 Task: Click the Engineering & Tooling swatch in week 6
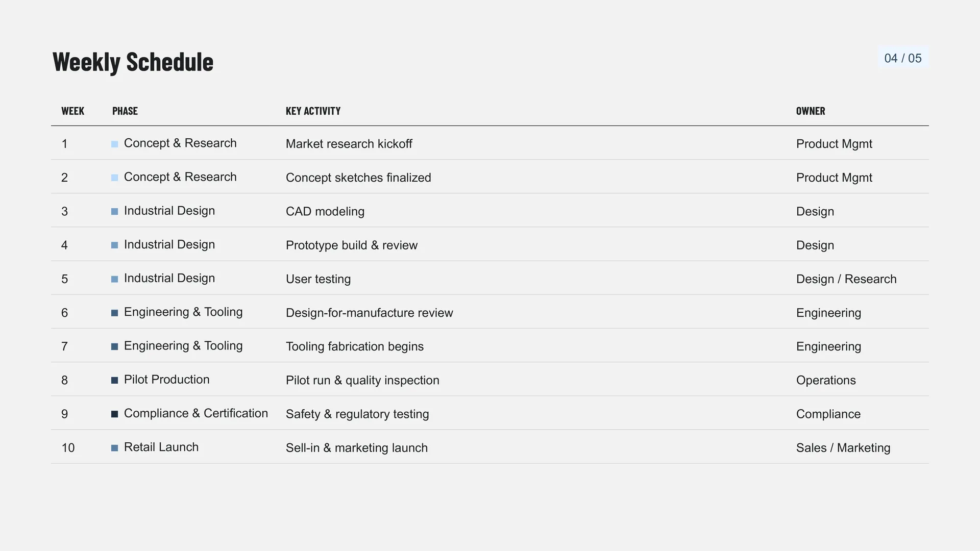(x=114, y=313)
